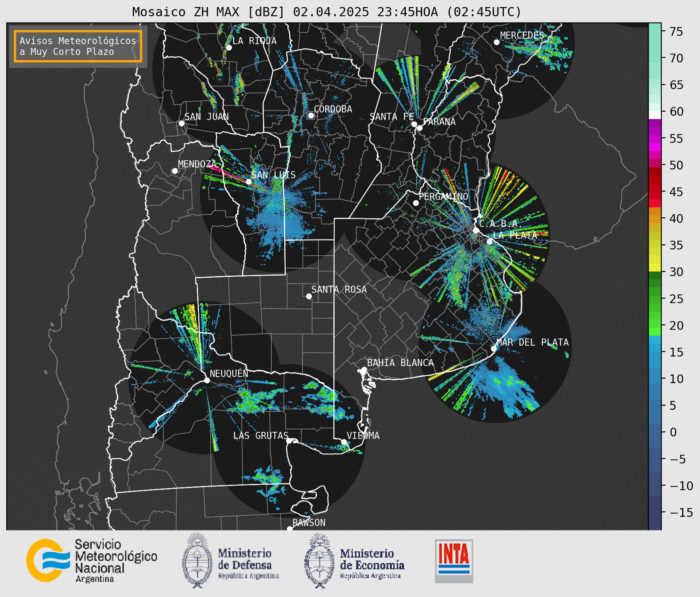Click the LA RIOJA label text

click(x=254, y=41)
